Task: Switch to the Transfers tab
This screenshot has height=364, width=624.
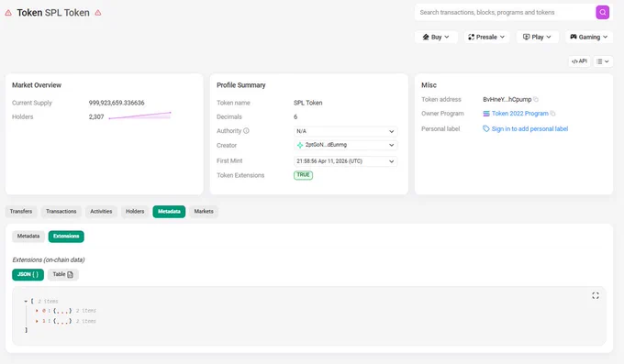Action: pyautogui.click(x=21, y=212)
